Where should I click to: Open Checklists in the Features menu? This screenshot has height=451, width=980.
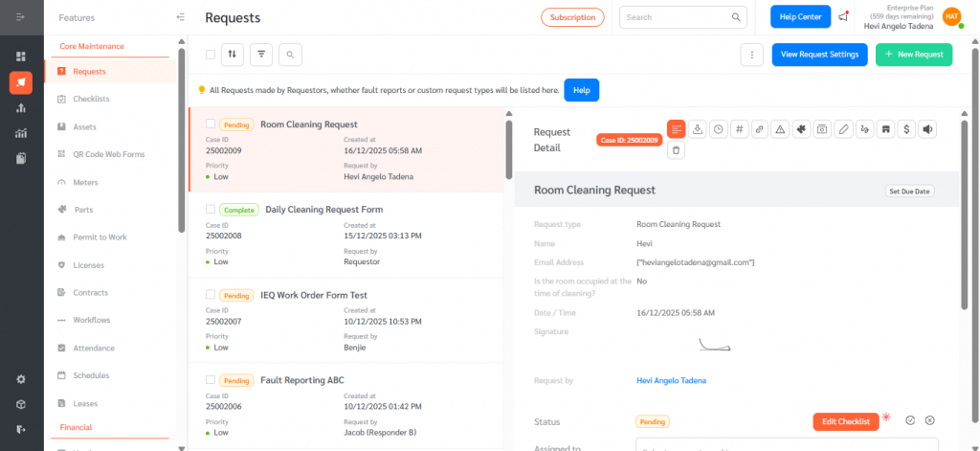91,99
